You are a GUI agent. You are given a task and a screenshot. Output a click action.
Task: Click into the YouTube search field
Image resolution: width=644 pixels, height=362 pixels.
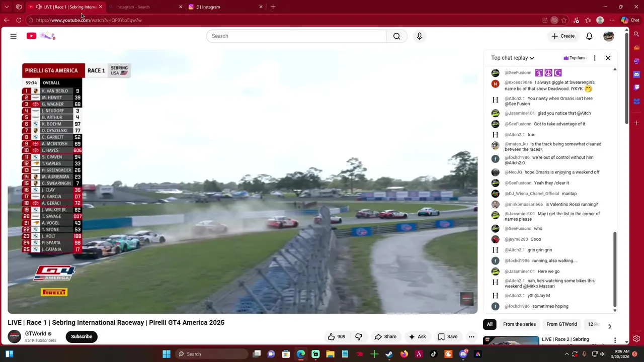[x=296, y=36]
